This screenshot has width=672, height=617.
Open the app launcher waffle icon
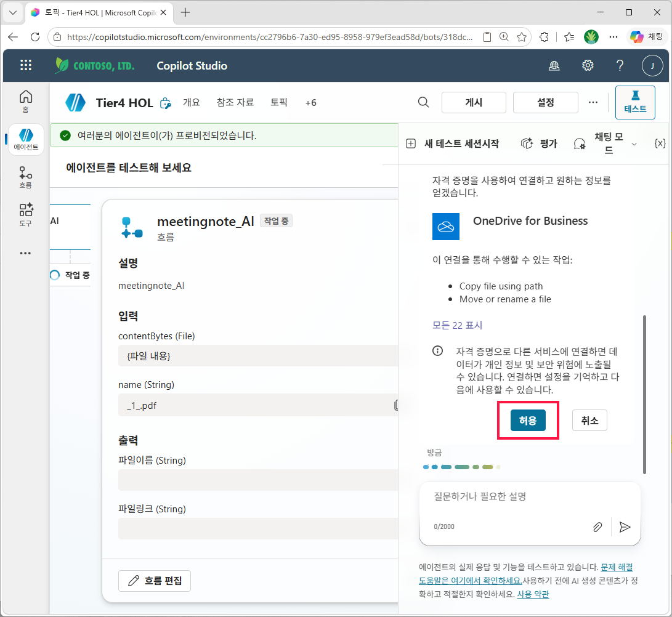point(26,65)
